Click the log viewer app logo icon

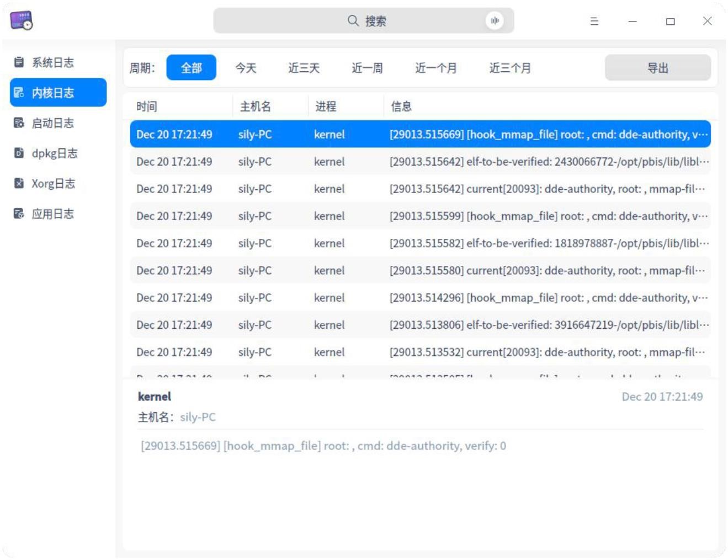(x=21, y=20)
